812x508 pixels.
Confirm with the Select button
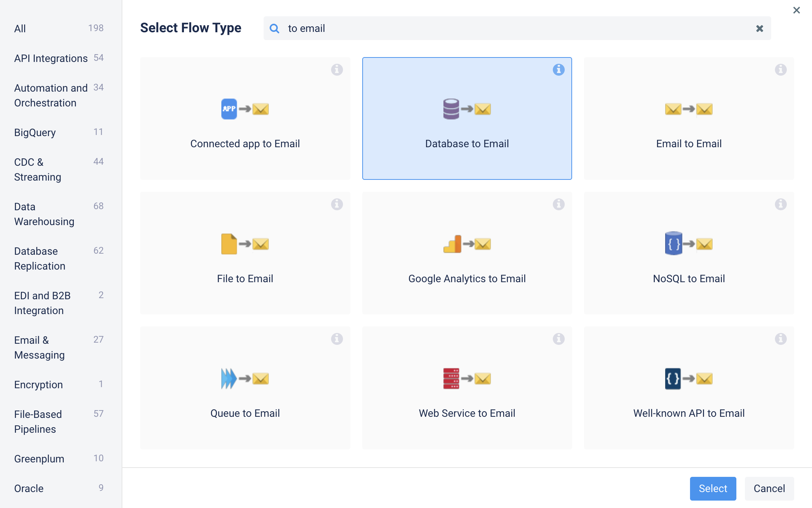[x=713, y=488]
